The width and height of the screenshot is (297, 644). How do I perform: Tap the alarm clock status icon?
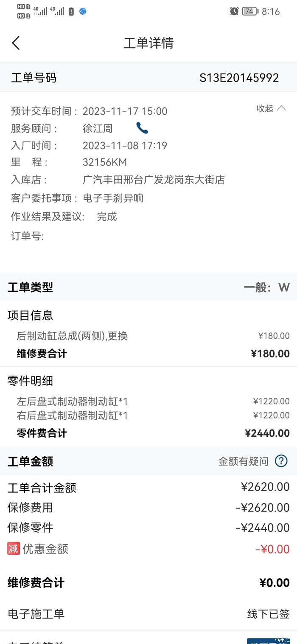(234, 11)
